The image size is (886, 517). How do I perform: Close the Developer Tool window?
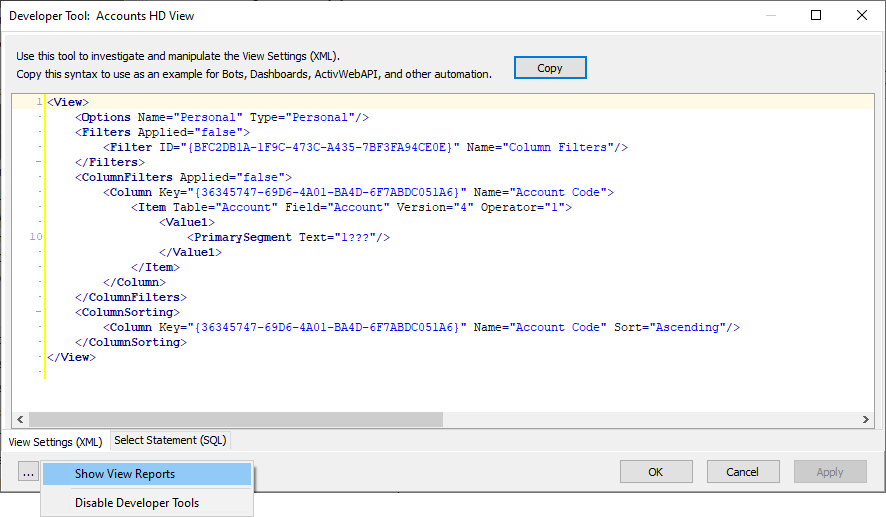[x=862, y=15]
